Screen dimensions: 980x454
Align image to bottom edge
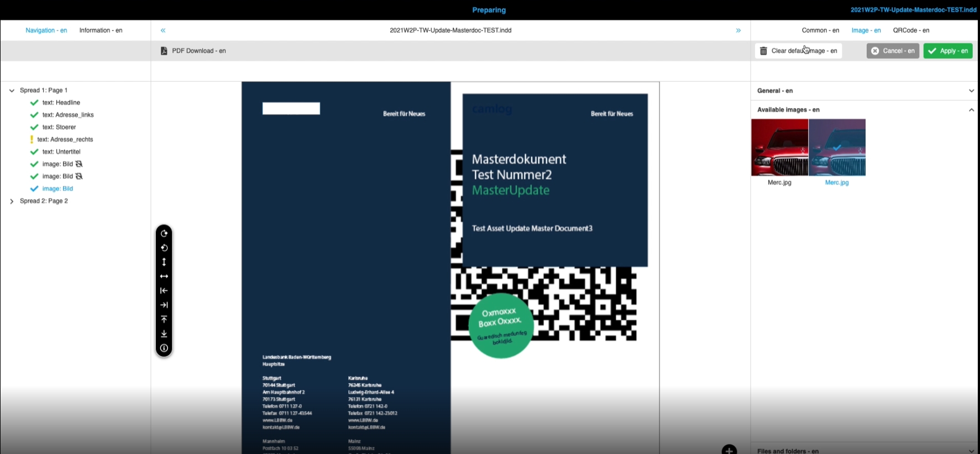164,334
